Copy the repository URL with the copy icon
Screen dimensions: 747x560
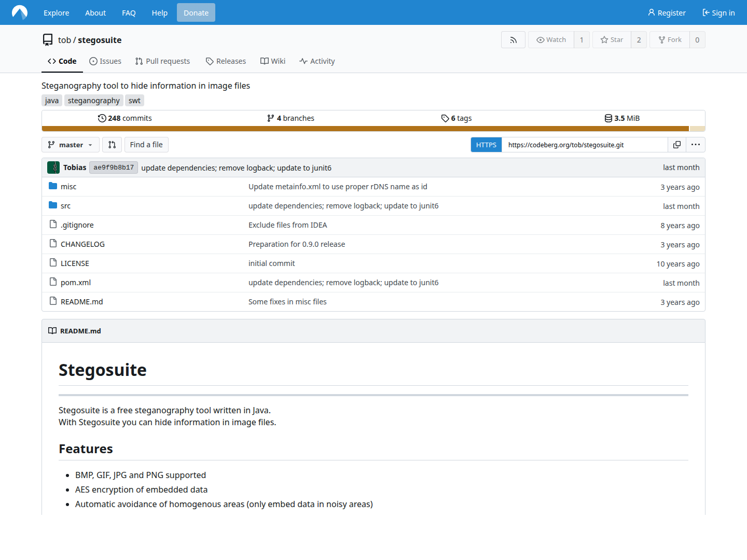(x=677, y=145)
